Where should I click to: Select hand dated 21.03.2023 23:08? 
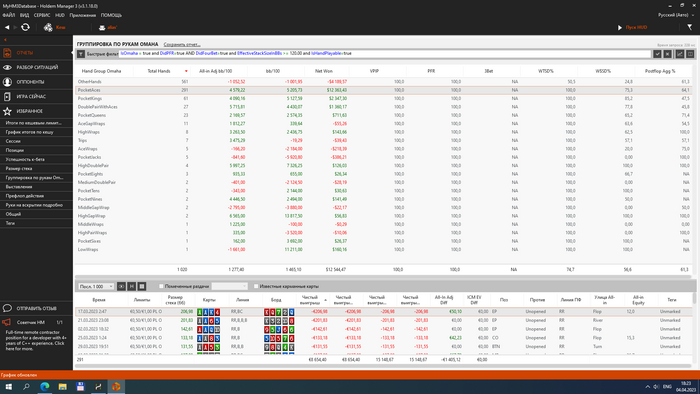click(384, 320)
